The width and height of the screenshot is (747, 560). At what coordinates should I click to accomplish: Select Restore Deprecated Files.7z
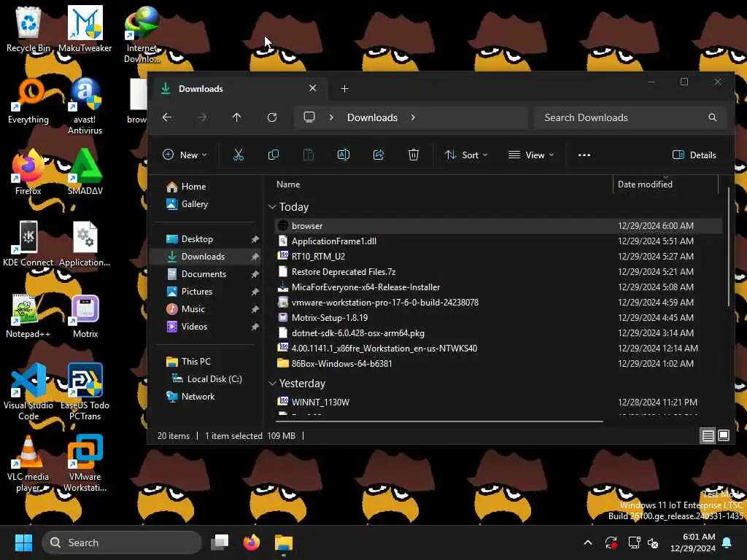(498, 272)
